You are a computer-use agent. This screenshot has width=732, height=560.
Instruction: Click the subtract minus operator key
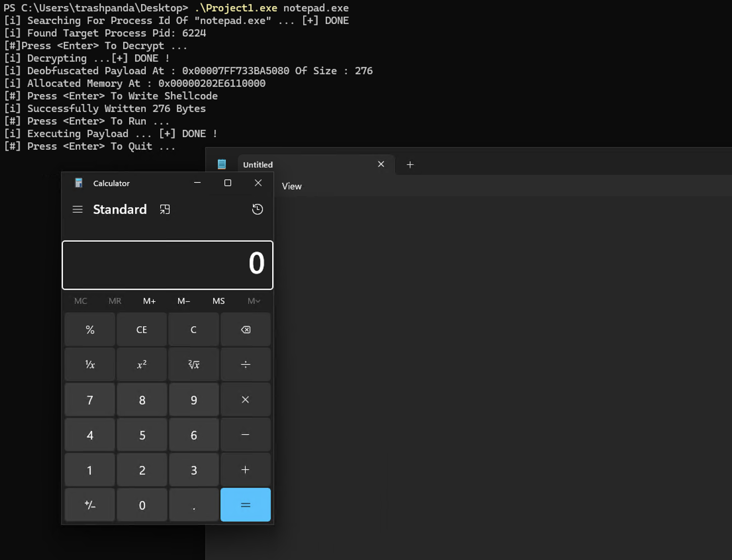point(245,435)
